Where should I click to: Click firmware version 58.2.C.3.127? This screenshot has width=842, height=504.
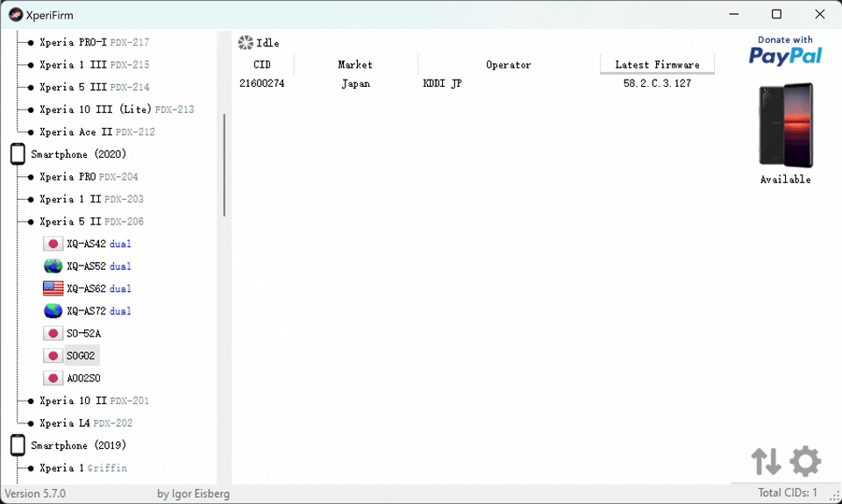click(657, 83)
